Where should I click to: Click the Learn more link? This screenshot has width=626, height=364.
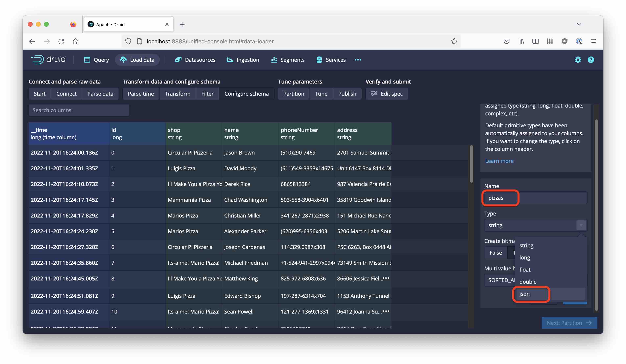499,161
